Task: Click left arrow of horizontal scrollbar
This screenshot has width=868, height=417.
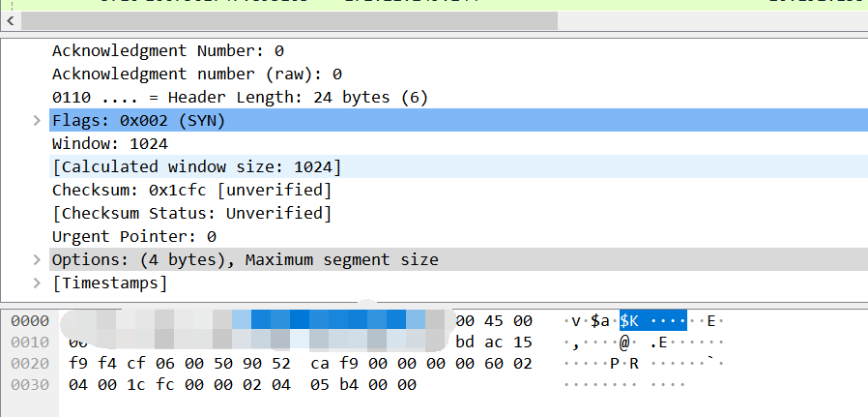Action: 11,19
